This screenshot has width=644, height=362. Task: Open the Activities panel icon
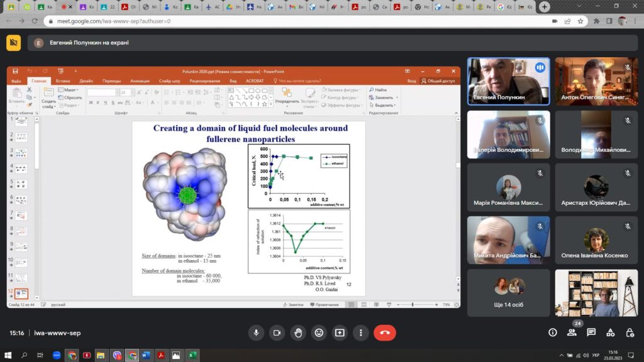(610, 332)
